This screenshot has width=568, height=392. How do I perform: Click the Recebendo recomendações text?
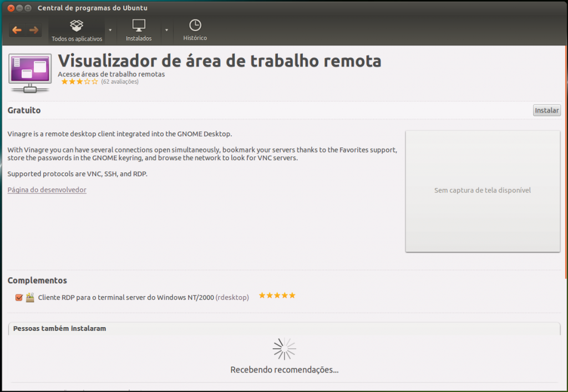tap(285, 370)
